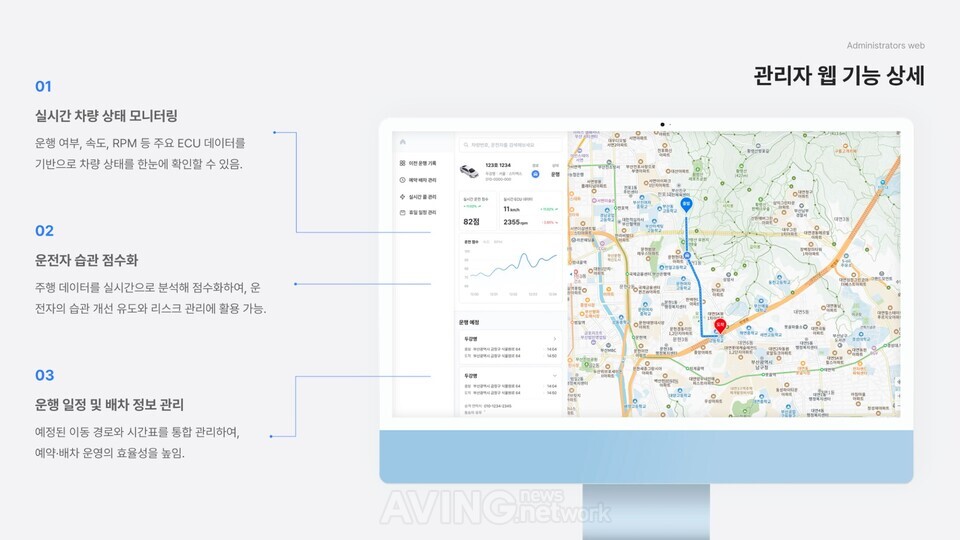Viewport: 960px width, 540px height.
Task: Click the red arrival pin on the map
Action: [x=720, y=326]
